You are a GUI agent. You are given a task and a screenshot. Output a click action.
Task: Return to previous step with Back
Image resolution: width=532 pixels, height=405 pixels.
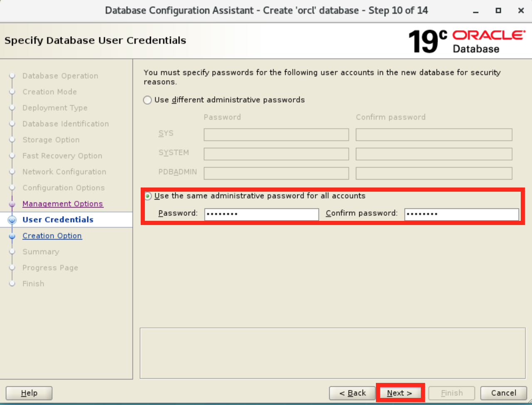click(352, 393)
